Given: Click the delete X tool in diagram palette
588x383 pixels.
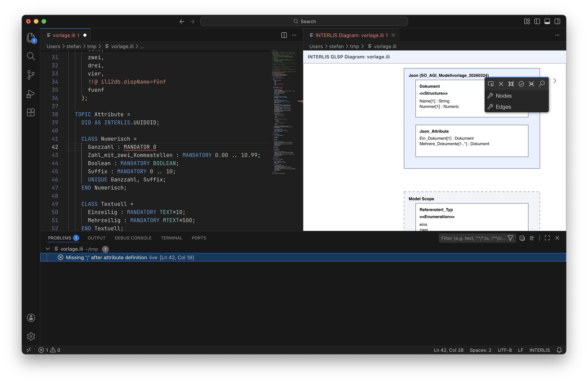Looking at the screenshot, I should tap(501, 84).
